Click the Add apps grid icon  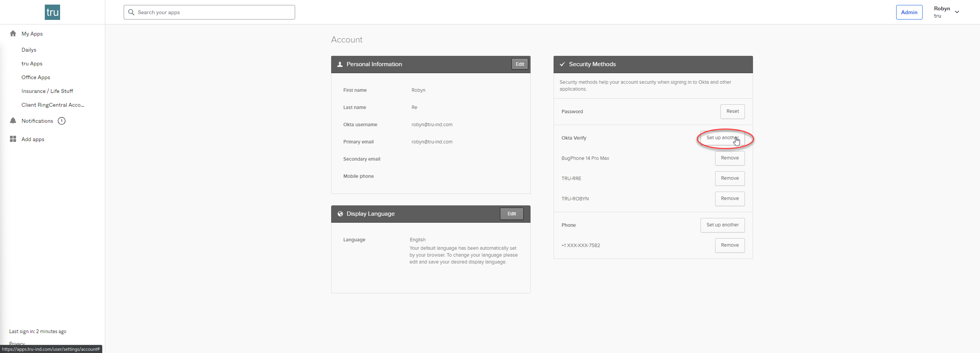tap(13, 139)
